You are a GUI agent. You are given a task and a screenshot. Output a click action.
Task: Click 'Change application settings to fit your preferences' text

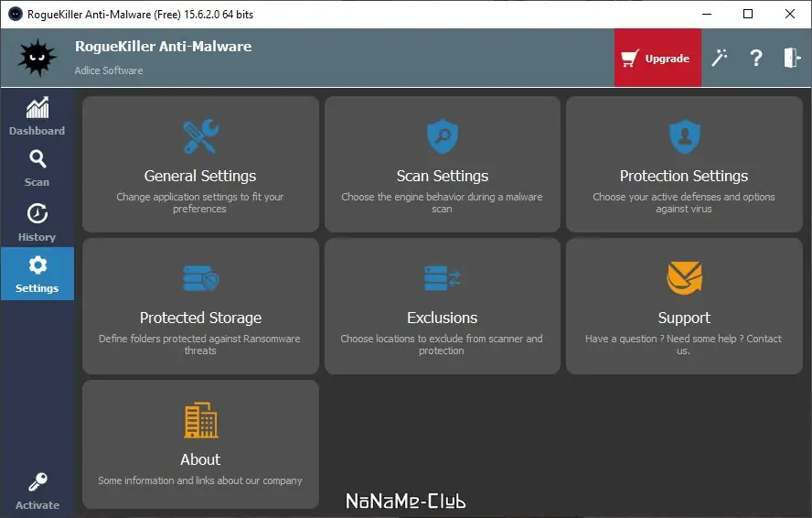coord(200,203)
